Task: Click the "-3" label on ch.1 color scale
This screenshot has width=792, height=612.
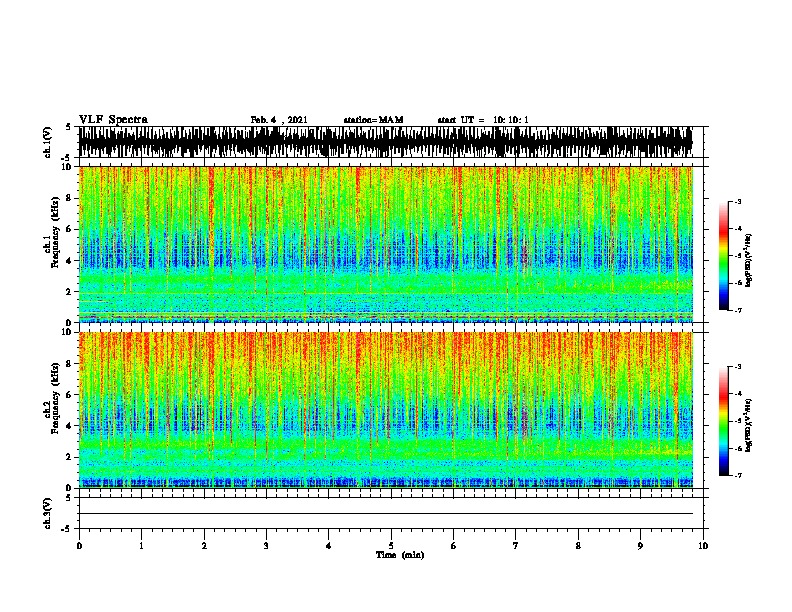Action: pos(737,202)
